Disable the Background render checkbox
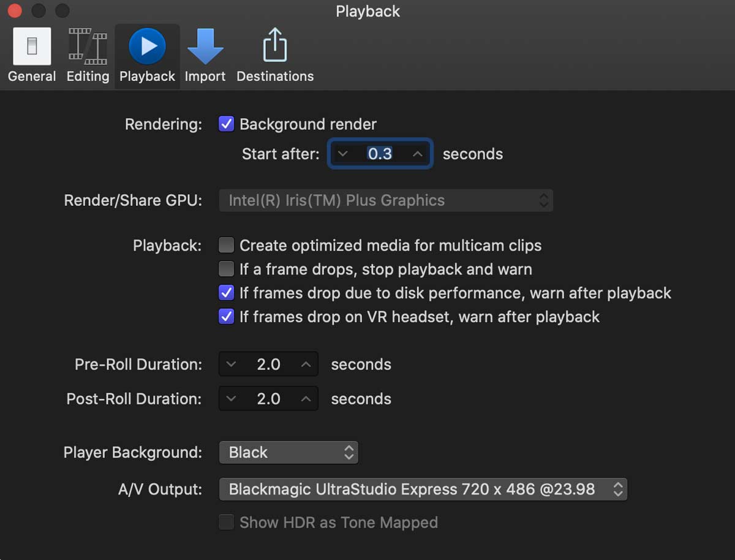 pyautogui.click(x=227, y=124)
